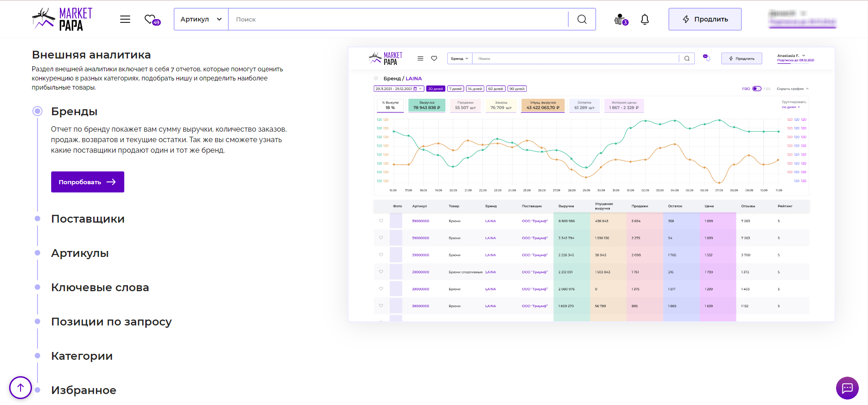Select the Бренды radio marker
868x405 pixels.
37,111
